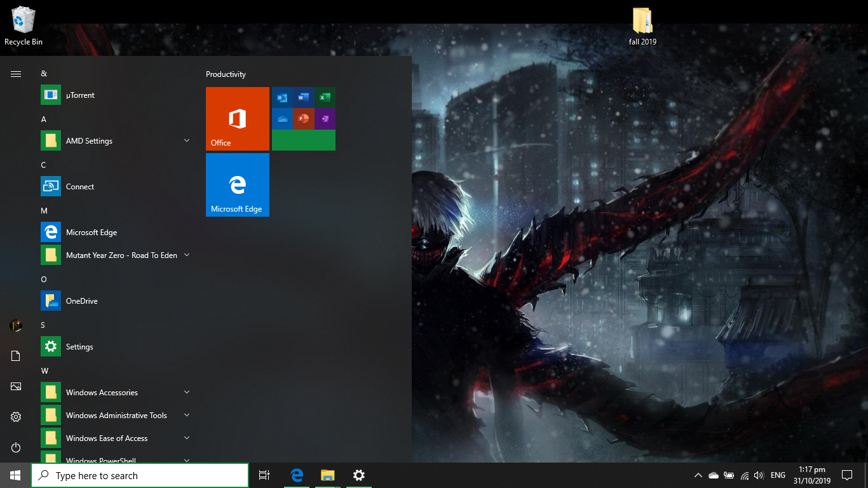This screenshot has width=868, height=488.
Task: Click the OneDrive cloud tray icon
Action: tap(713, 475)
